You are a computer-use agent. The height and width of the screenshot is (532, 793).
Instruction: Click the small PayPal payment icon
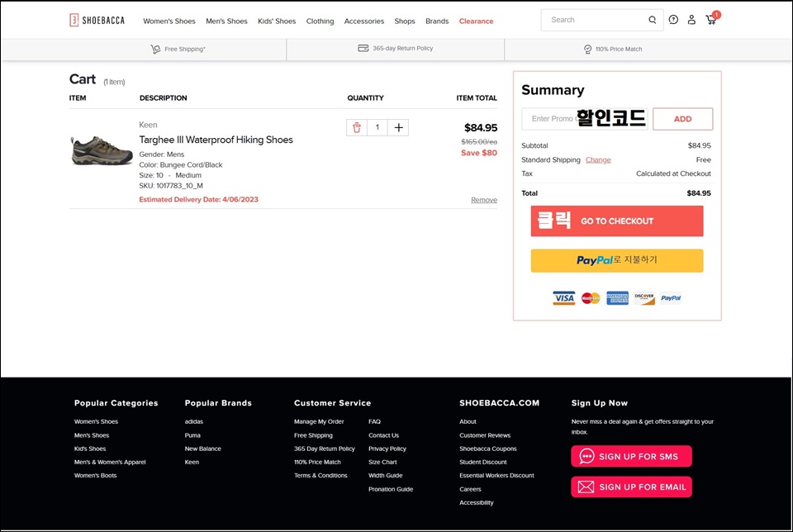point(671,298)
